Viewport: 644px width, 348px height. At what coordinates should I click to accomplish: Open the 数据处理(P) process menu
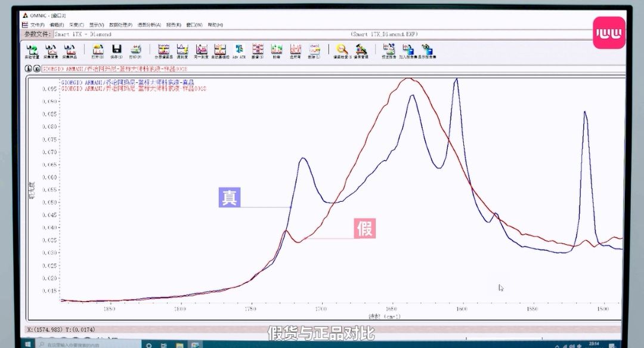[120, 25]
